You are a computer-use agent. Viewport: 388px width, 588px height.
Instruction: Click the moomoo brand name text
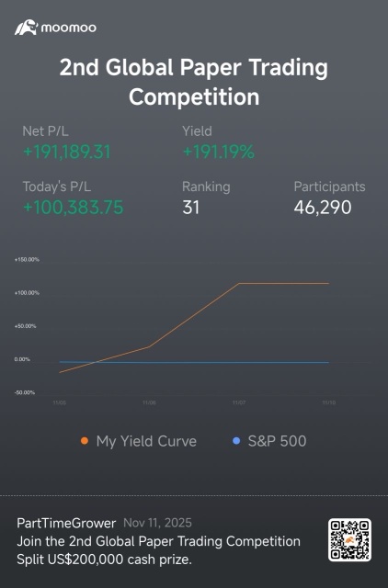click(69, 28)
